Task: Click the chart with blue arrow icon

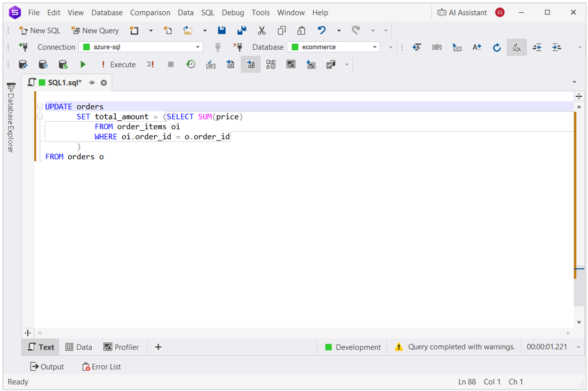Action: tap(311, 65)
